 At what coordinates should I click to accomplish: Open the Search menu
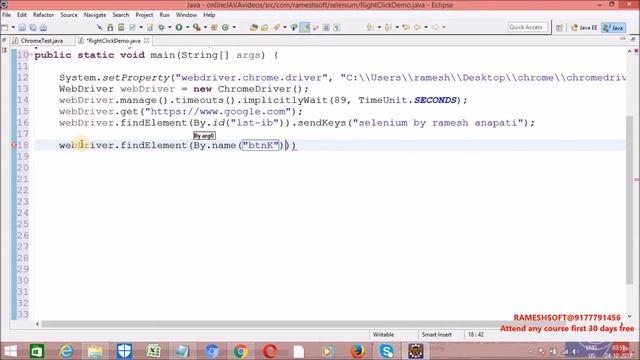click(121, 15)
